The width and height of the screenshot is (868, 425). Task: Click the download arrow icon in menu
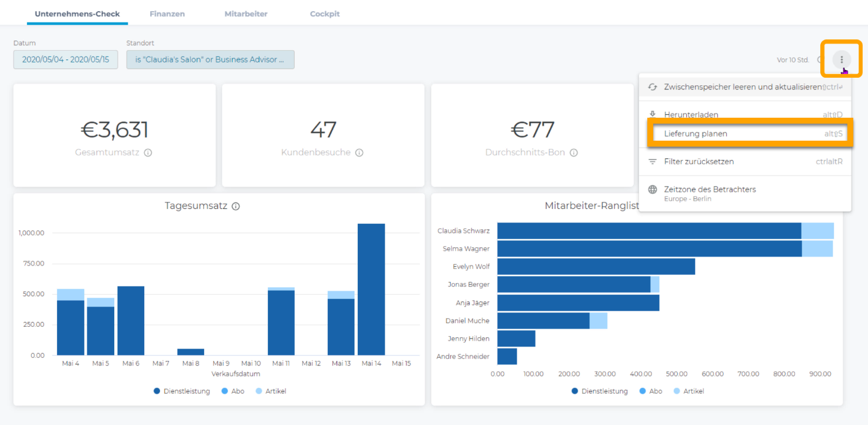(652, 114)
